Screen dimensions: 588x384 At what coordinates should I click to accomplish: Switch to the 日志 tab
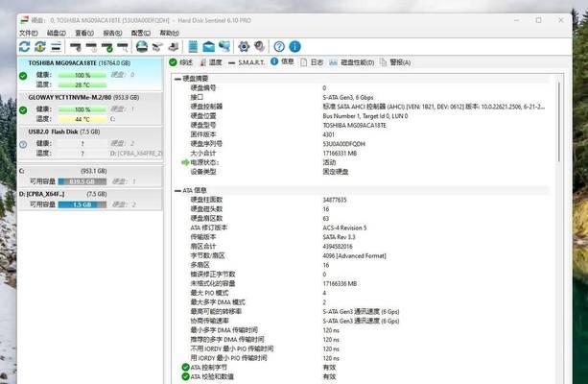pos(312,62)
